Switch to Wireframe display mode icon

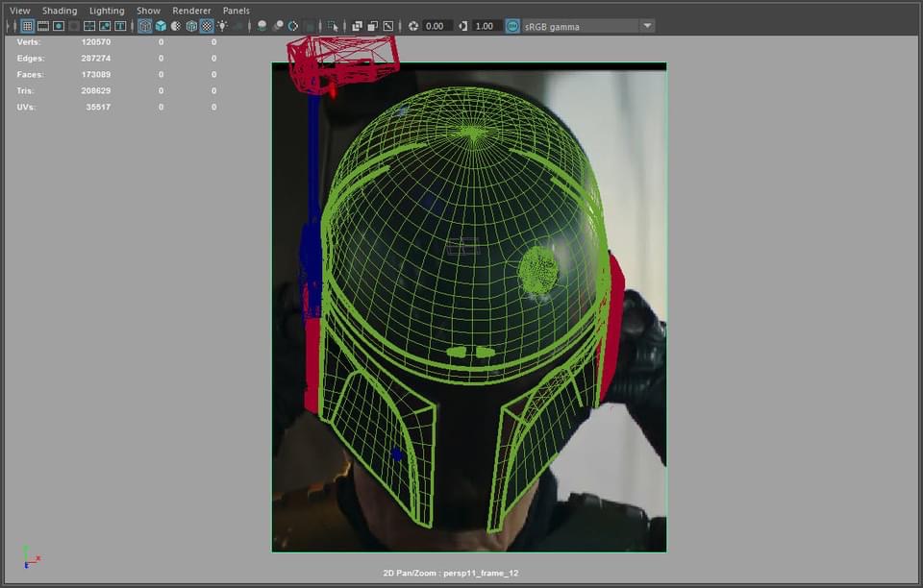145,26
